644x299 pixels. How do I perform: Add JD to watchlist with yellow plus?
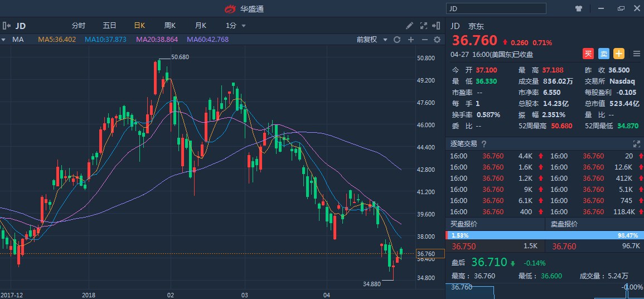coord(619,54)
